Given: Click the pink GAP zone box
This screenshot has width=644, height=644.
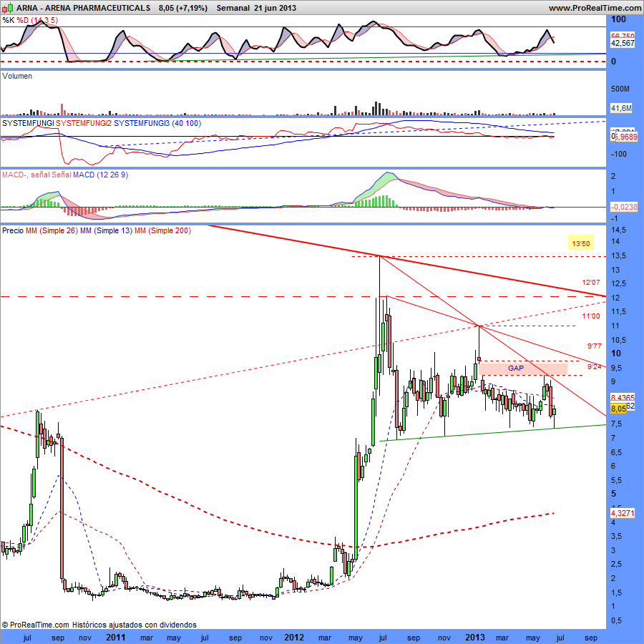Looking at the screenshot, I should 523,369.
